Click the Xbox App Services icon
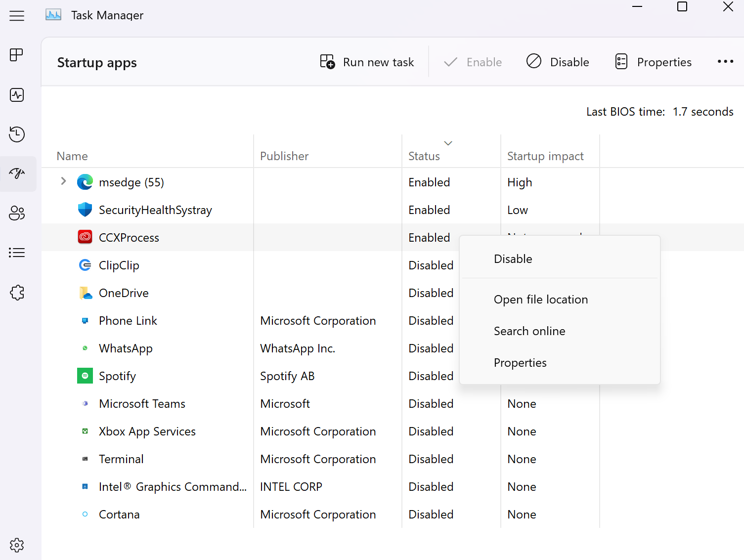The width and height of the screenshot is (744, 560). [x=85, y=431]
